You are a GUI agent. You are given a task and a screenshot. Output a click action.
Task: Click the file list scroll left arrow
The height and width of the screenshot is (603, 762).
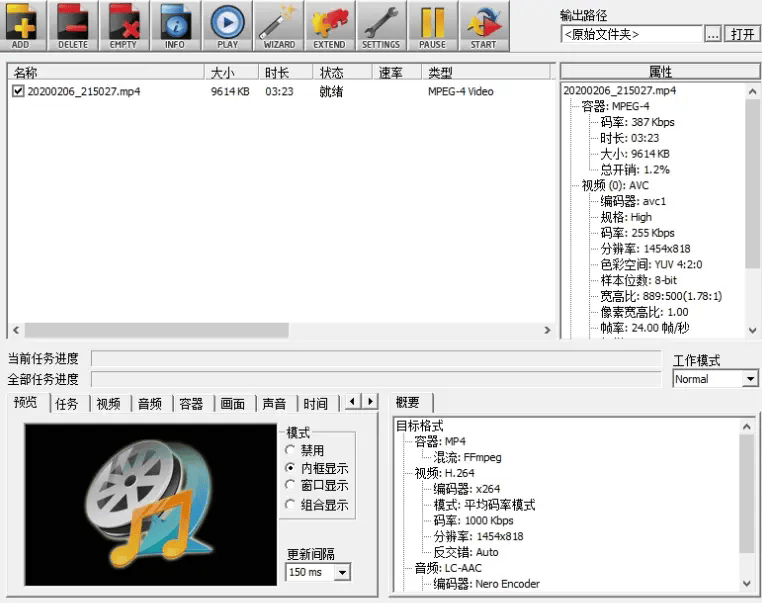click(x=16, y=330)
